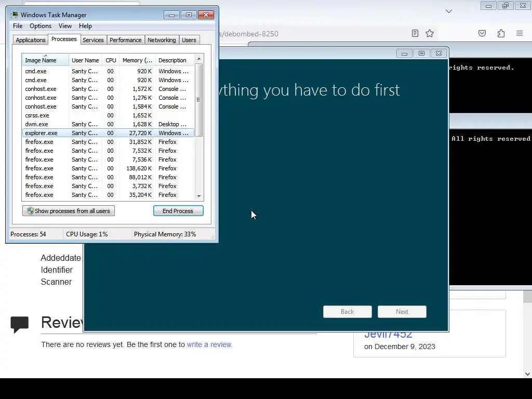
Task: Click Physical Memory: 33% in status bar
Action: coord(165,234)
